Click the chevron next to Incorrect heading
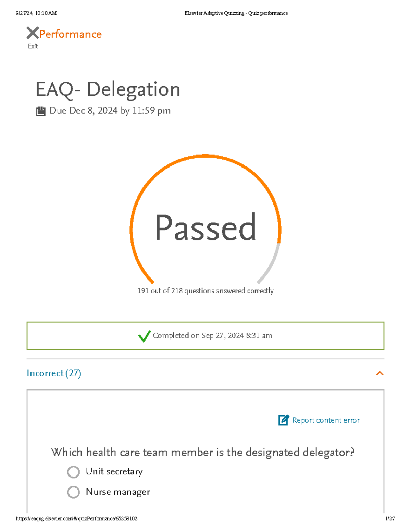 click(x=379, y=373)
